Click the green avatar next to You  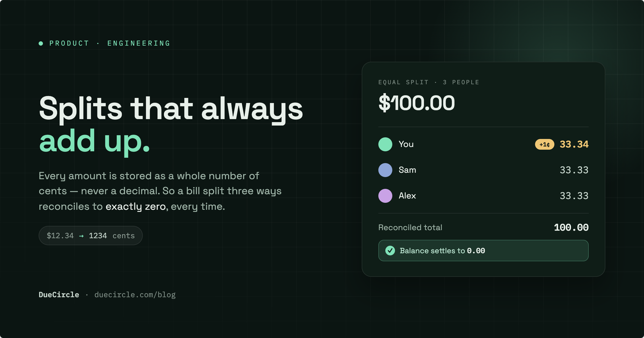385,144
